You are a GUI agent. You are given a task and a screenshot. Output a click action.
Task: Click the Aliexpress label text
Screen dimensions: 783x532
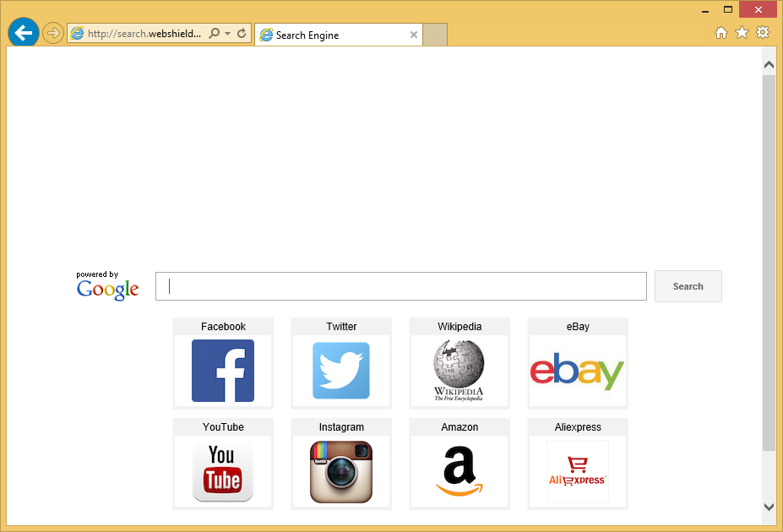pos(578,427)
